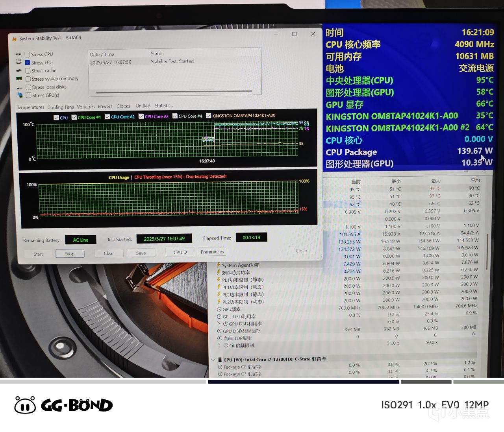
Task: Open the Cooling Fans tab
Action: [61, 107]
